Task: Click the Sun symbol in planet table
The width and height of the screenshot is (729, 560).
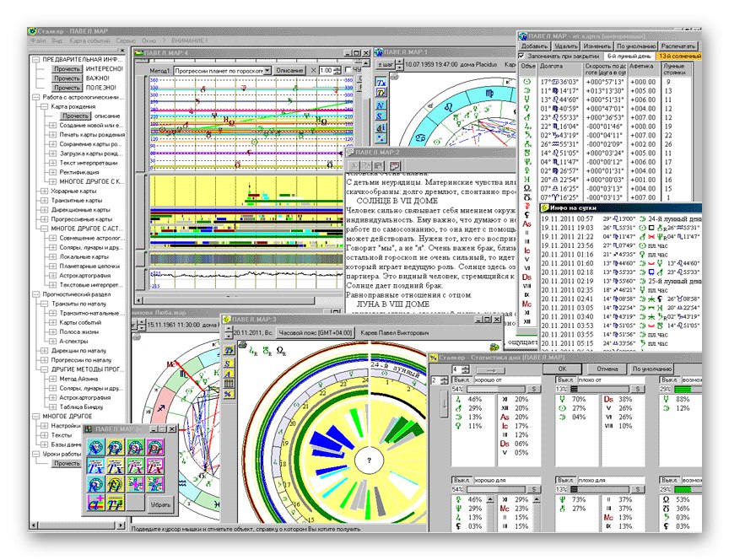Action: 527,82
